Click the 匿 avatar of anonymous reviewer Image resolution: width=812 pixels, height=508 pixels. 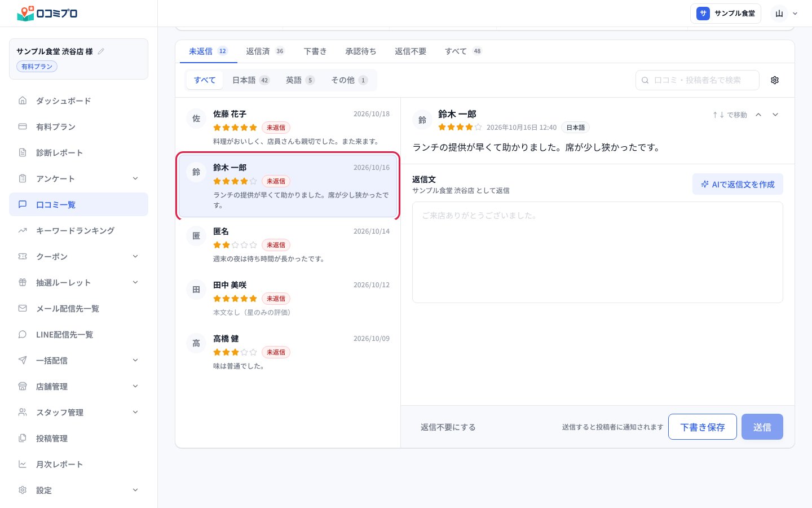(196, 236)
